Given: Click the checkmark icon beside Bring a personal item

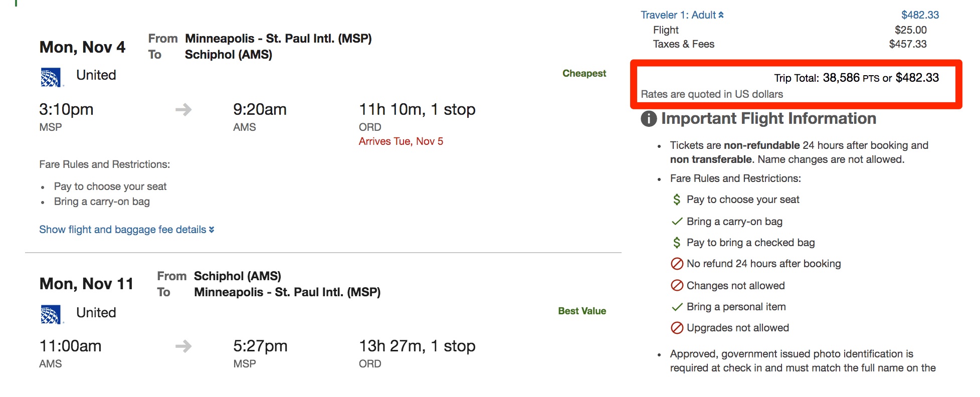Looking at the screenshot, I should point(677,306).
